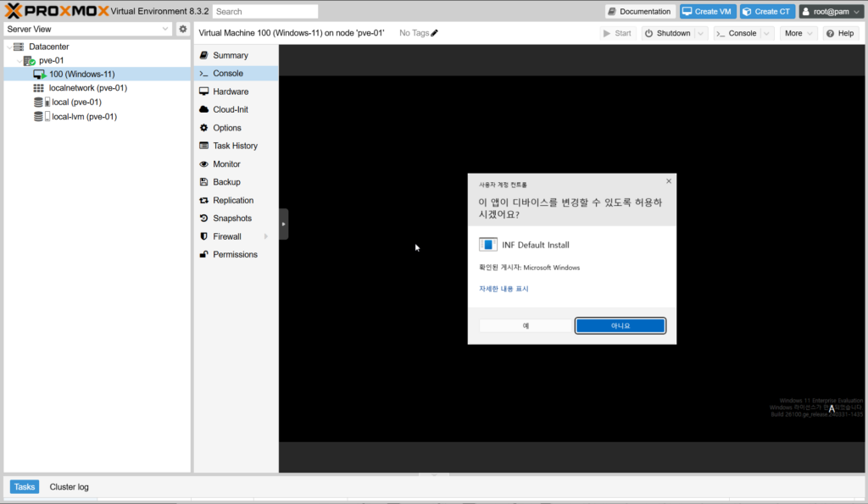The height and width of the screenshot is (504, 868).
Task: Switch to the Cluster log tab
Action: pos(69,487)
